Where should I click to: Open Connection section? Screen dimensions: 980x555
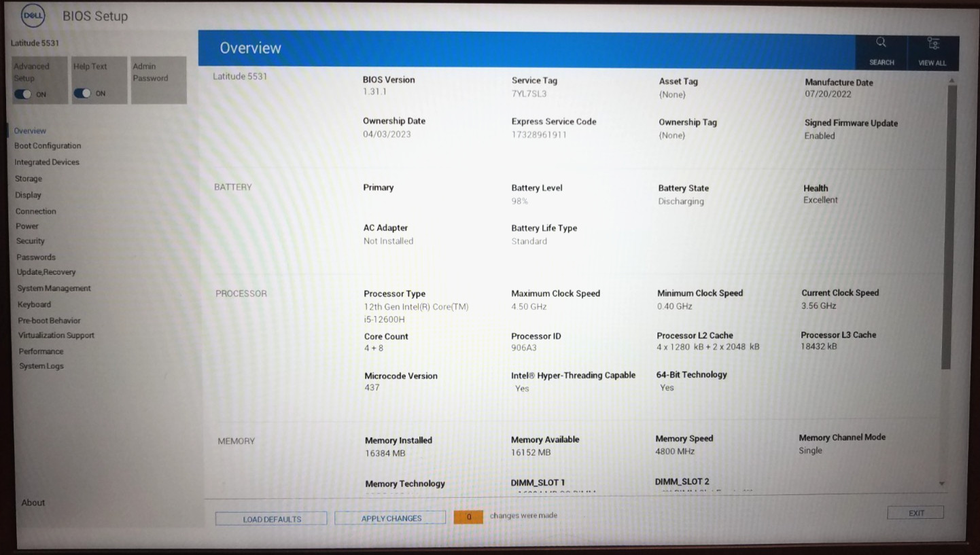click(36, 211)
